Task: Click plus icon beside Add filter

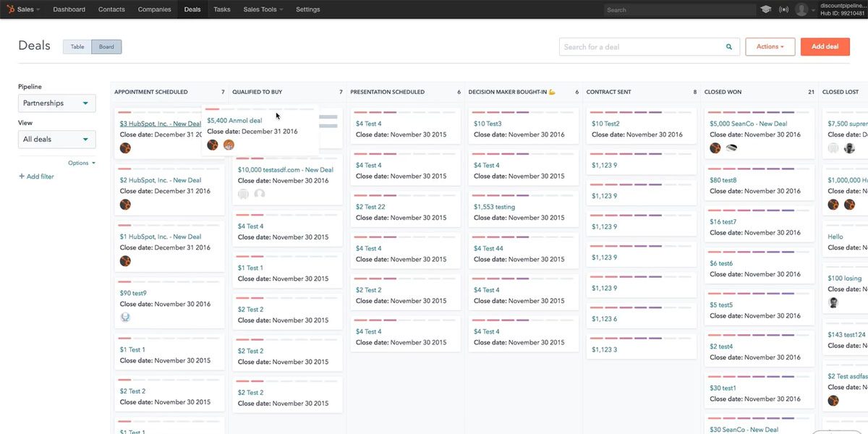Action: point(21,176)
